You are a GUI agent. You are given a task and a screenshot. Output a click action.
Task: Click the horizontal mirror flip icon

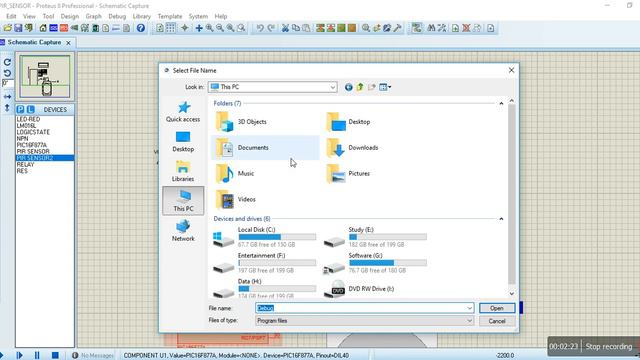click(x=7, y=97)
